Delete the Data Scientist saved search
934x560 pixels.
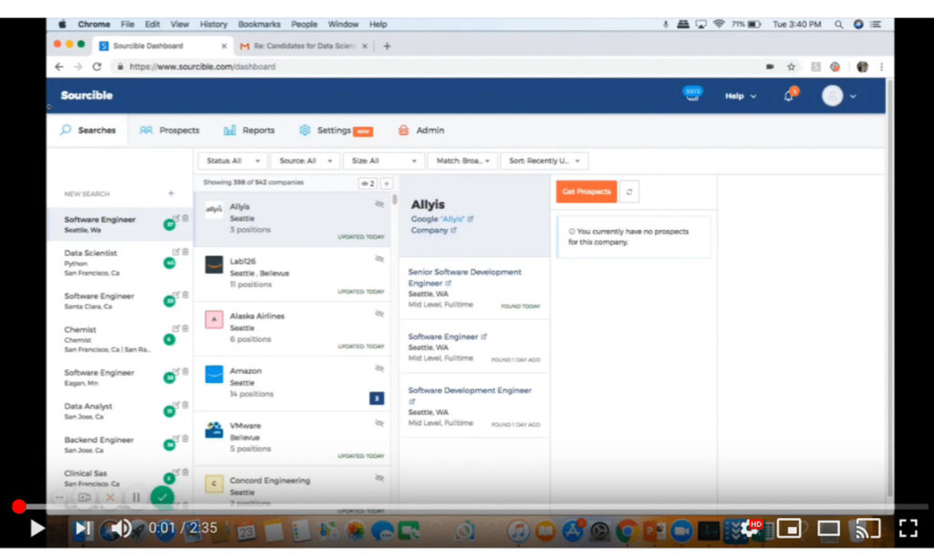tap(185, 252)
